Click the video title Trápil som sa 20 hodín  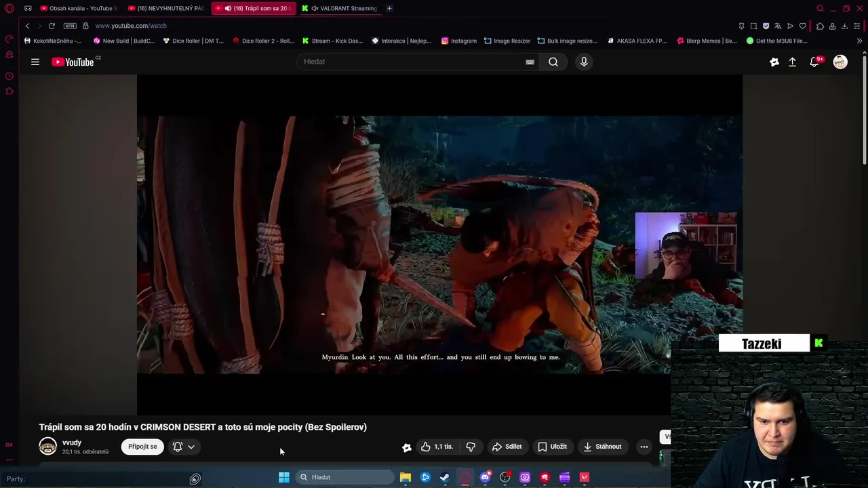click(203, 427)
